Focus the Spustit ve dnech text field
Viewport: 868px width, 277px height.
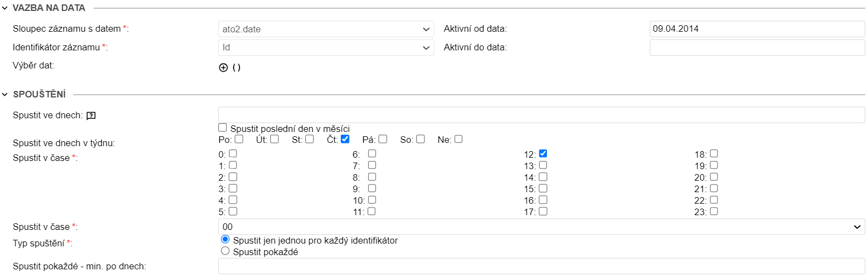pyautogui.click(x=541, y=115)
